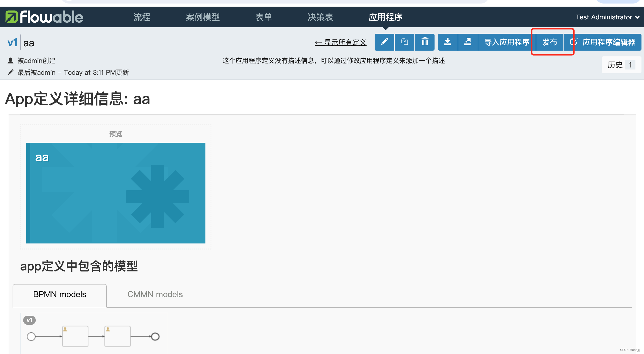This screenshot has height=354, width=644.
Task: Go to the 案例模型 menu
Action: click(x=203, y=17)
